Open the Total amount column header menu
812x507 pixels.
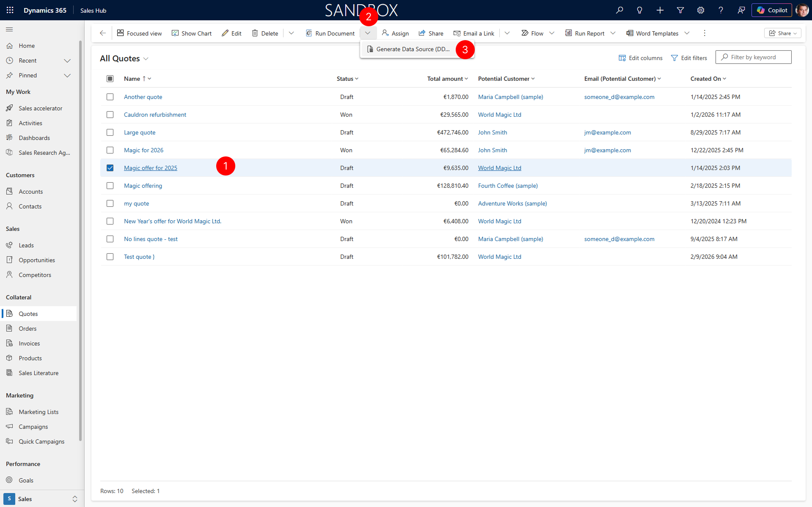pyautogui.click(x=447, y=79)
